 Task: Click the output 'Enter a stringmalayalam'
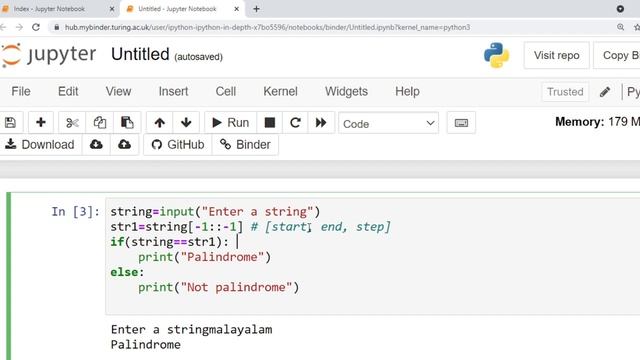click(x=191, y=329)
